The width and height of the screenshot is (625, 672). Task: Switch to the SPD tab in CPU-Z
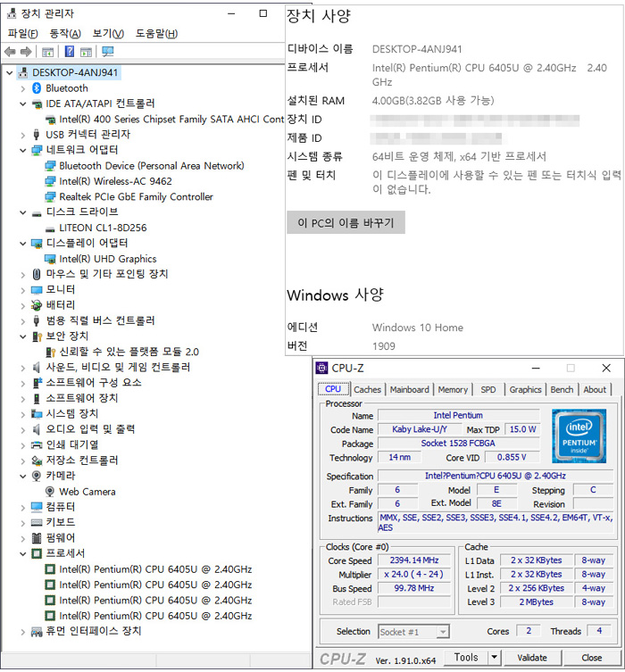point(488,390)
